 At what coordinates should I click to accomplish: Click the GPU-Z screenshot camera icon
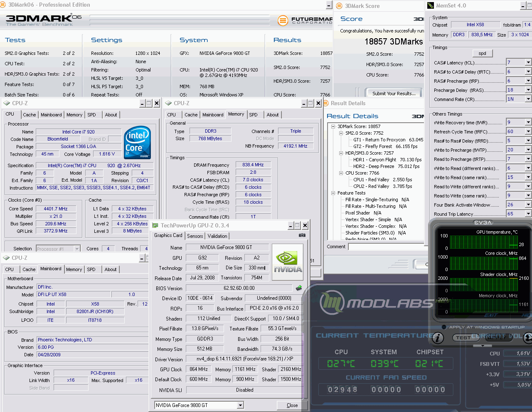pos(302,235)
